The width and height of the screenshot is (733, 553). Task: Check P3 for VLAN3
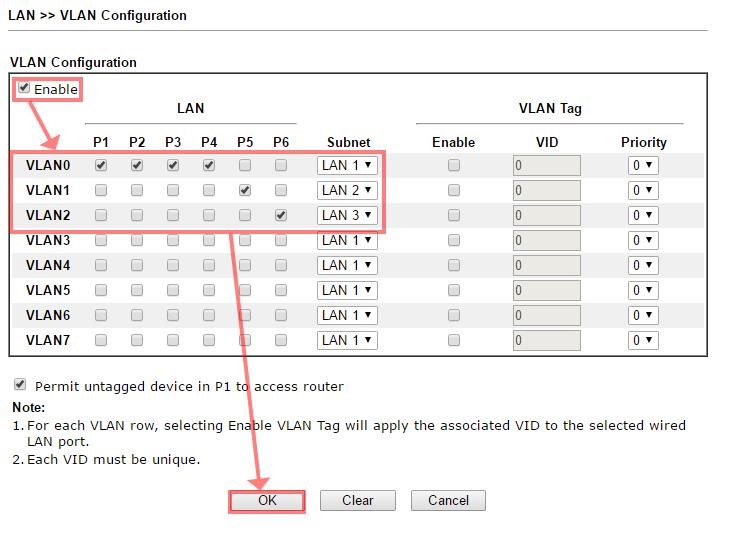[x=173, y=240]
